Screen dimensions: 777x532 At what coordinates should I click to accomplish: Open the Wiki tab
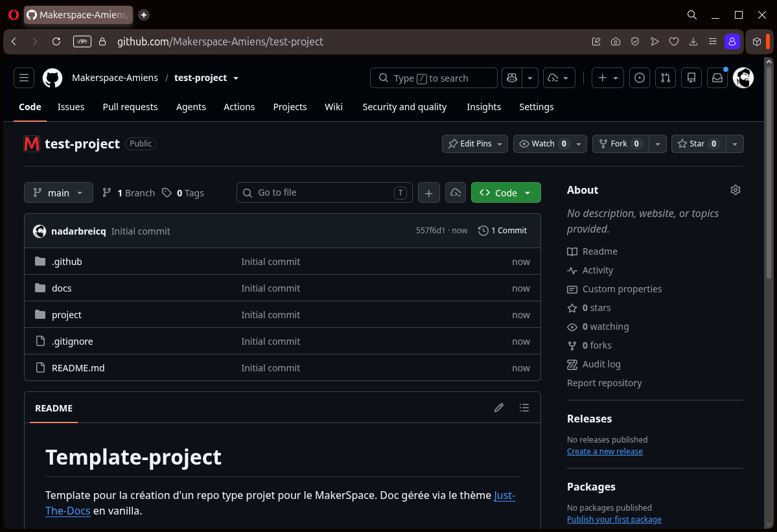334,107
